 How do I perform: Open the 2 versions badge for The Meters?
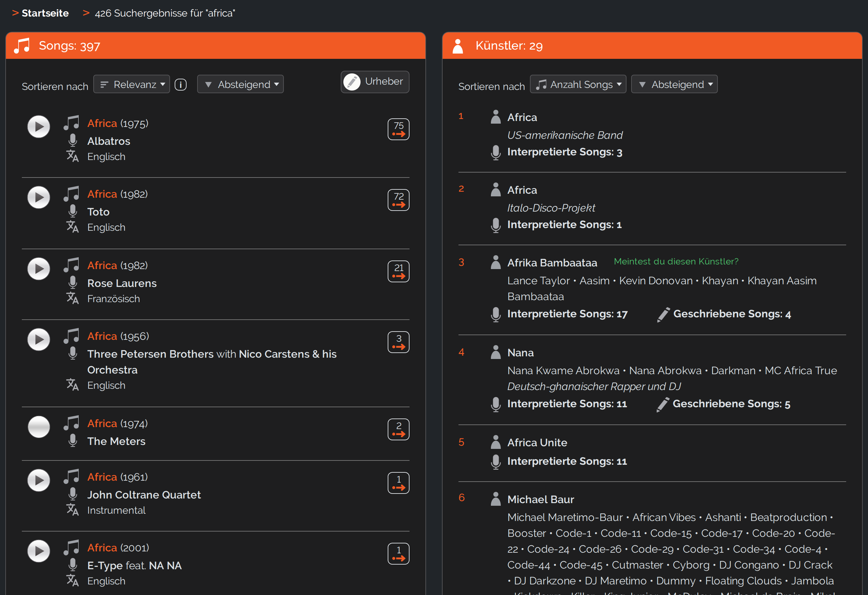click(399, 429)
